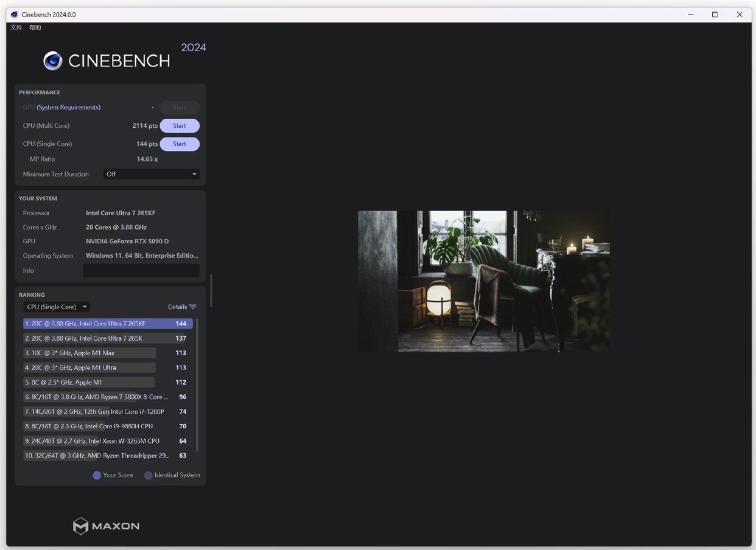Select ranking row 8C Apple M1

click(108, 382)
